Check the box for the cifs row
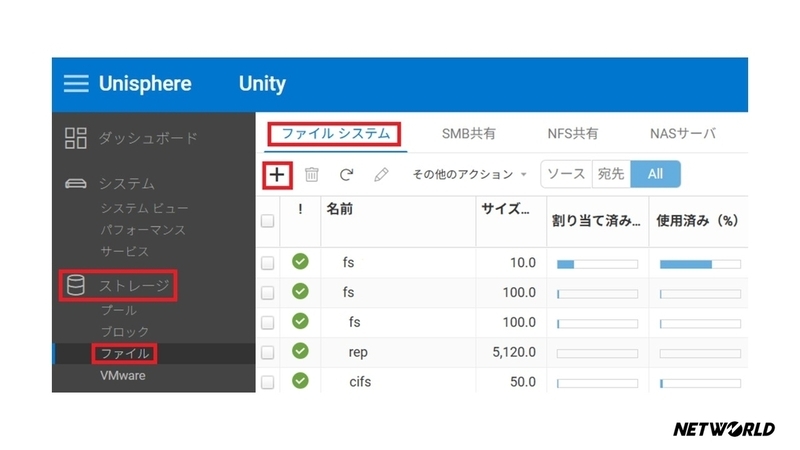 pos(267,382)
